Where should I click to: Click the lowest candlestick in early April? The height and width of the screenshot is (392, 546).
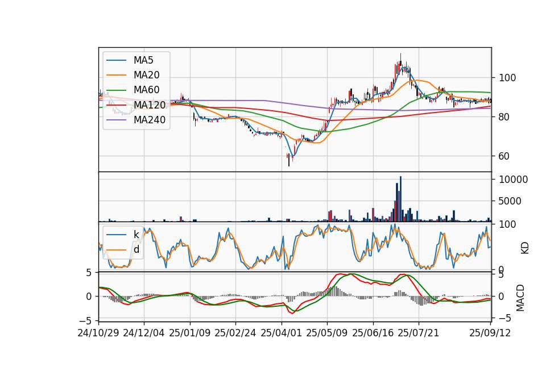289,160
